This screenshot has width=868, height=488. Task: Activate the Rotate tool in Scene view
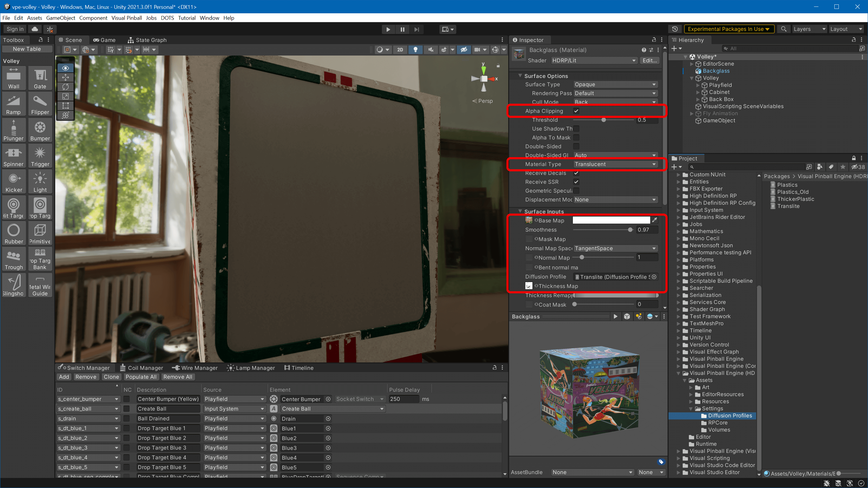coord(65,87)
